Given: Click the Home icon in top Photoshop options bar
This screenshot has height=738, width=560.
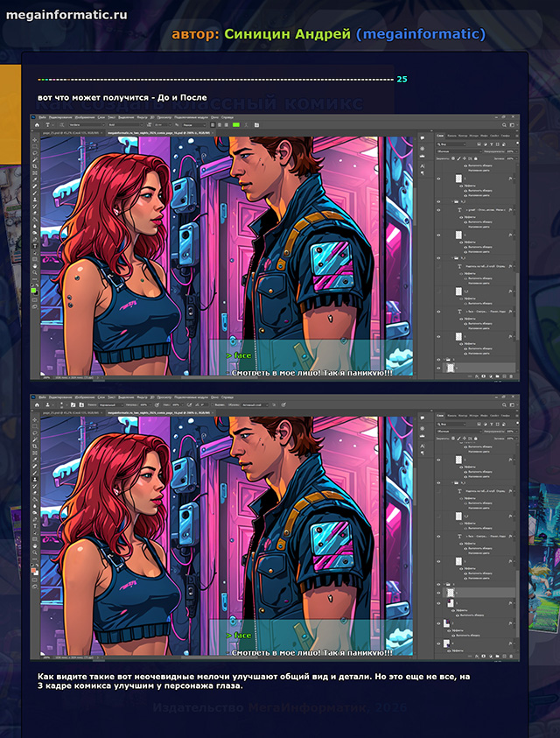Looking at the screenshot, I should [x=37, y=125].
